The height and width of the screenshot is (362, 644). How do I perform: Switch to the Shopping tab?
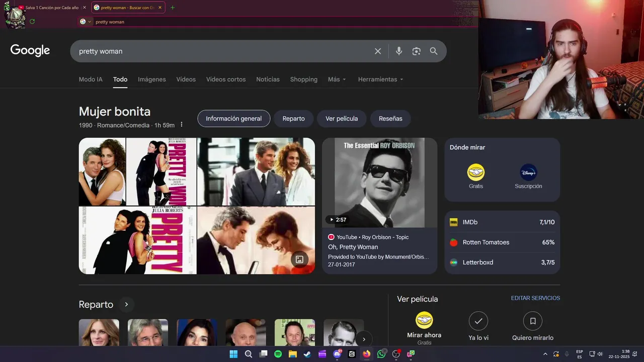point(303,79)
